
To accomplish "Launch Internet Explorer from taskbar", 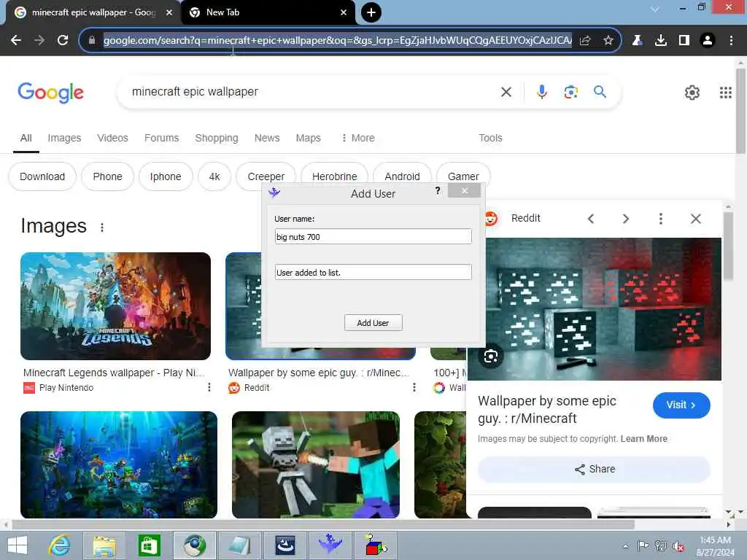I will (x=59, y=545).
